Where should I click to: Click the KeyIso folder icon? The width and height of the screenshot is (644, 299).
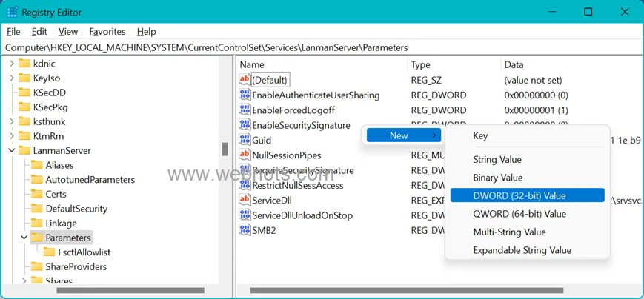point(24,78)
